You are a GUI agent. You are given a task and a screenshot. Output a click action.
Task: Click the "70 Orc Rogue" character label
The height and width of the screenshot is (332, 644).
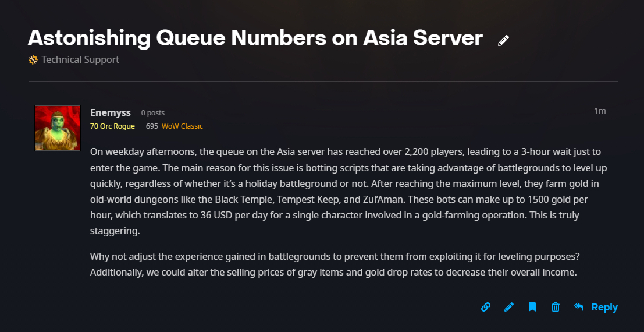click(x=112, y=126)
